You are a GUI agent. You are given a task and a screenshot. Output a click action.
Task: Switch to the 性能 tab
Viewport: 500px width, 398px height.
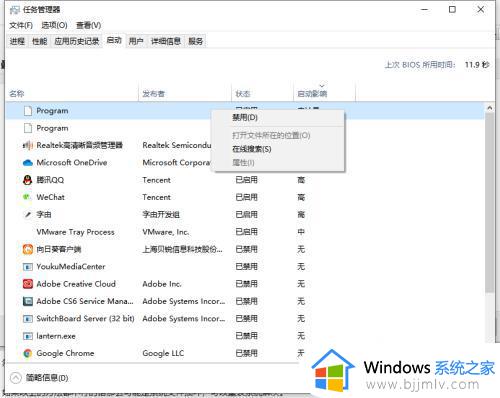tap(39, 41)
